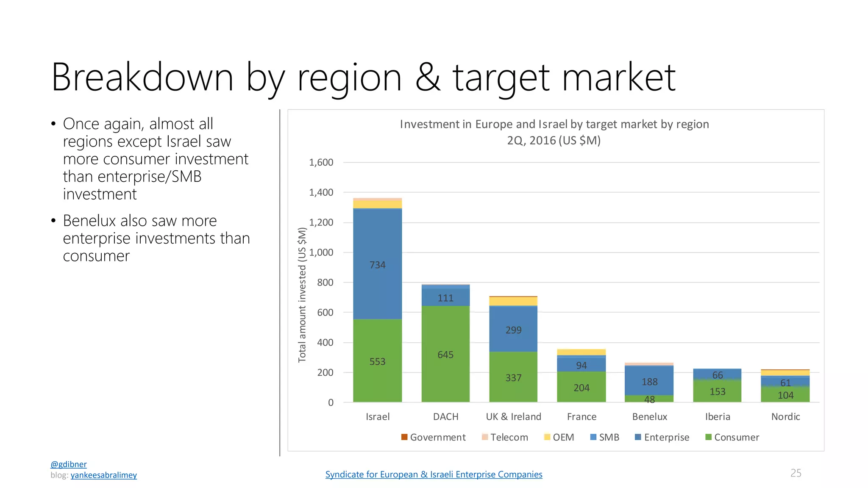The width and height of the screenshot is (868, 488).
Task: Select the Nordic enterprise segment labeled 61
Action: pyautogui.click(x=785, y=382)
